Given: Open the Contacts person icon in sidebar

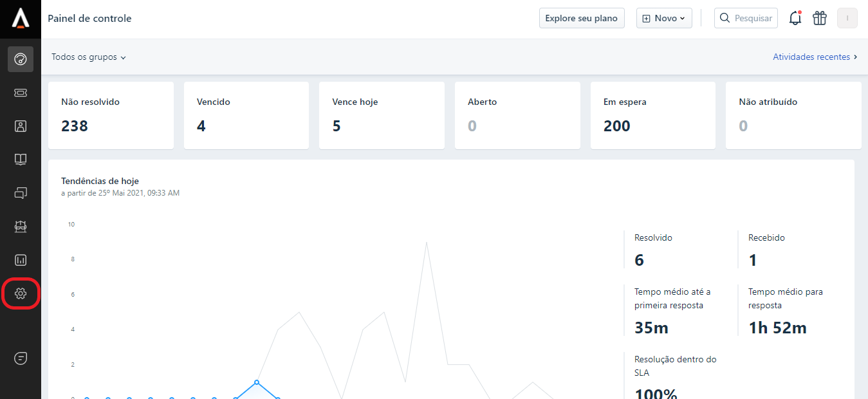Looking at the screenshot, I should click(21, 126).
